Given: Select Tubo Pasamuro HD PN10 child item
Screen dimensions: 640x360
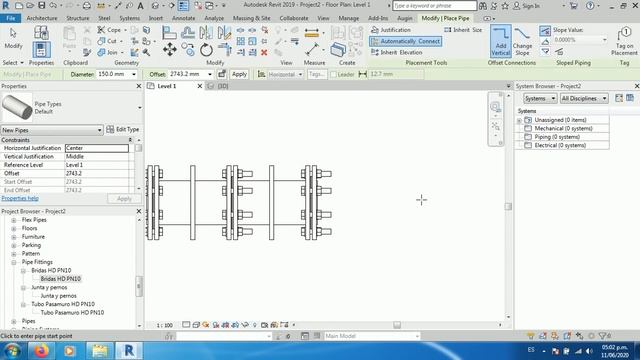Looking at the screenshot, I should pos(72,313).
